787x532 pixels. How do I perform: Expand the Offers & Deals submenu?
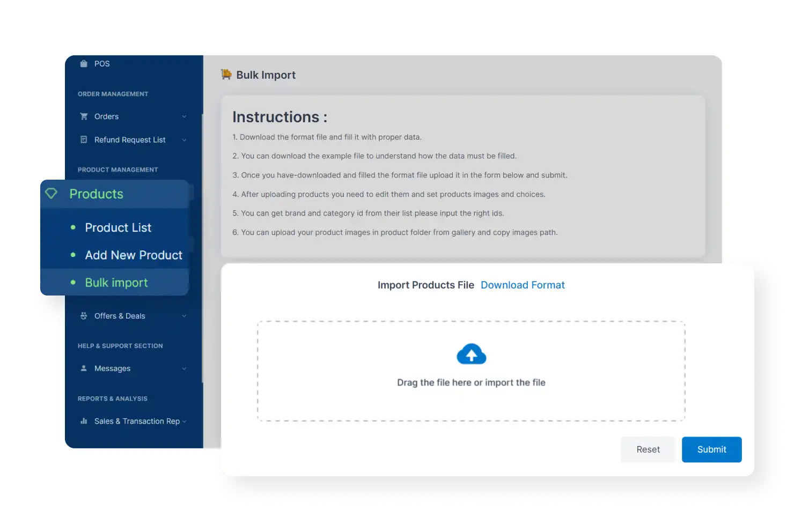pos(185,316)
